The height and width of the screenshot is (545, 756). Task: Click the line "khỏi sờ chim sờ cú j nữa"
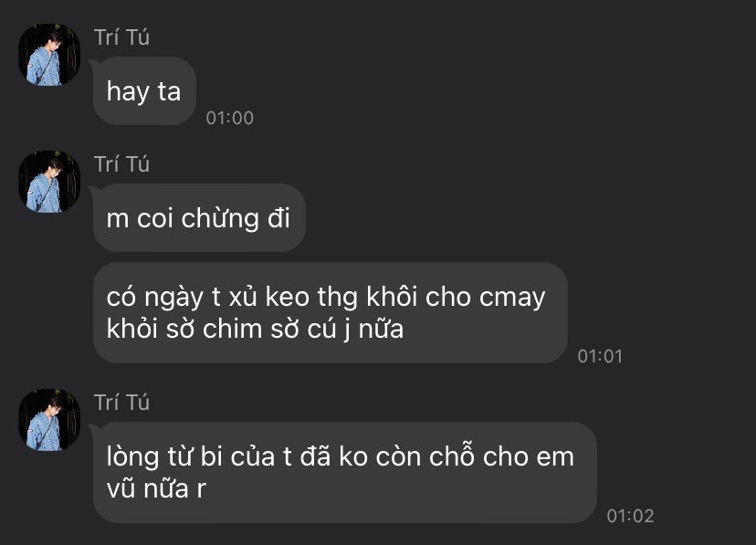coord(255,330)
